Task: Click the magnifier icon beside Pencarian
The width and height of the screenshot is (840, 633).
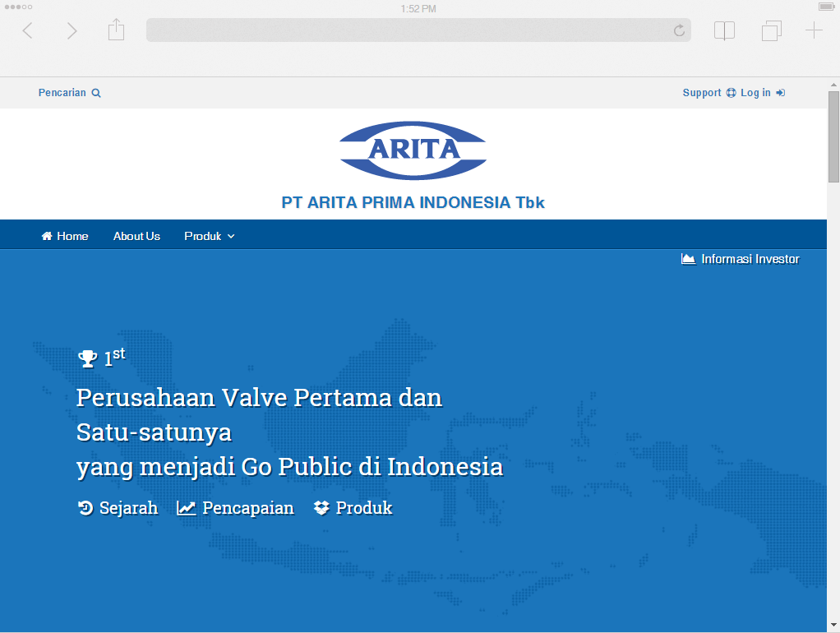Action: tap(96, 93)
